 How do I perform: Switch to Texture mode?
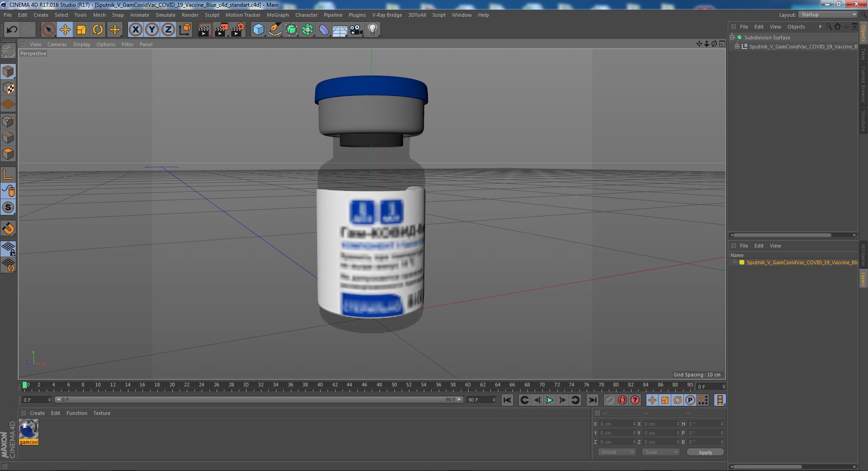click(8, 88)
